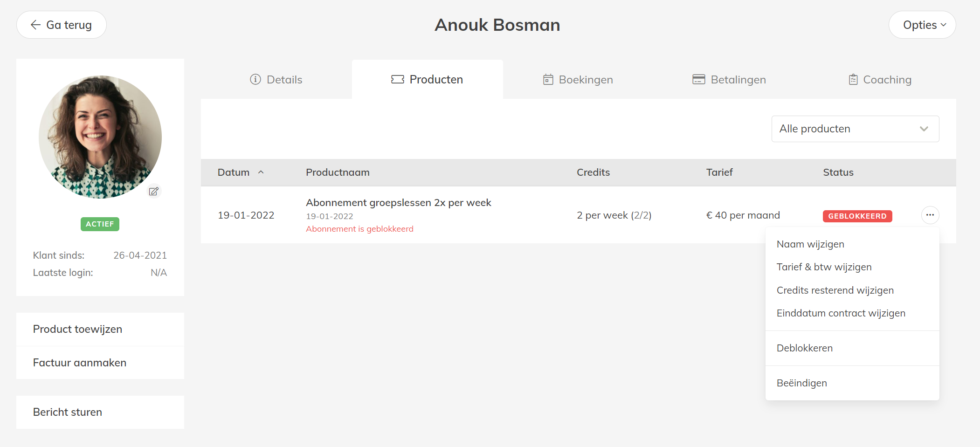Select Naam wijzigen from the menu
Viewport: 980px width, 447px height.
pyautogui.click(x=810, y=244)
